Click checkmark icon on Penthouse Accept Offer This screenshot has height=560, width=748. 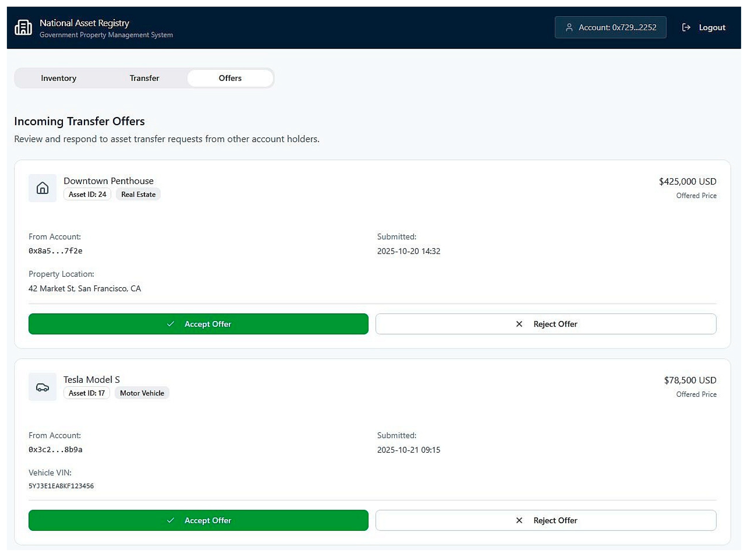[171, 324]
